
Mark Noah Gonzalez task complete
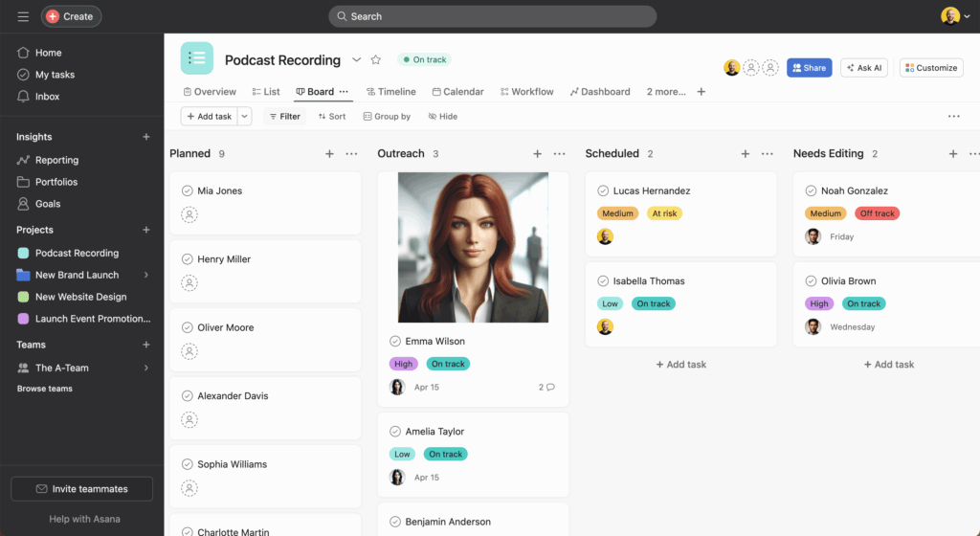[811, 191]
